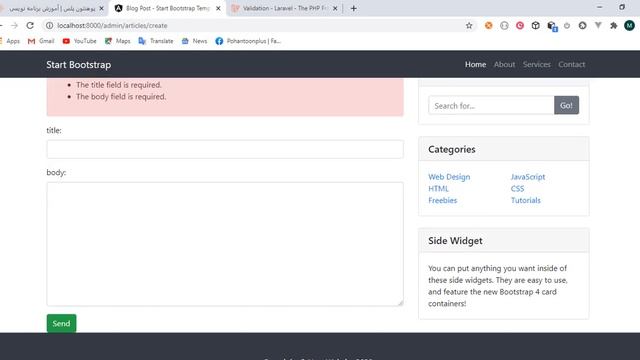Click 'The title field is required.' error text

pos(119,85)
